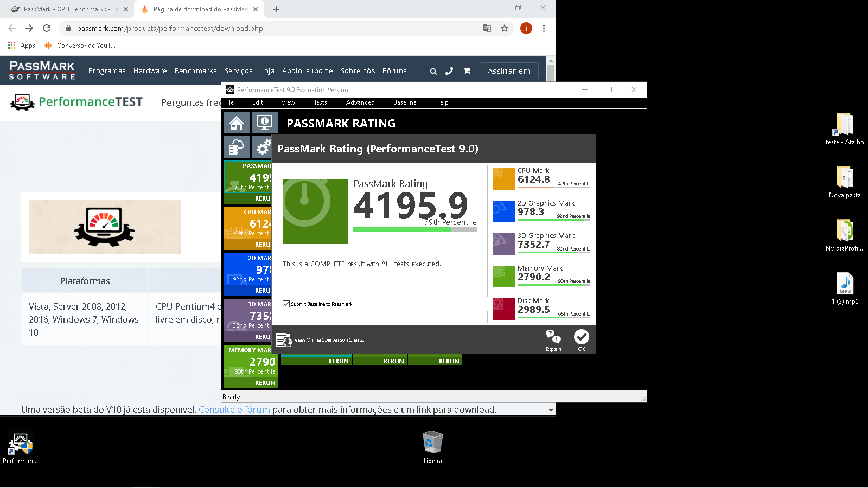Click the PassMark Rating stopwatch tile
This screenshot has height=488, width=868.
coord(315,211)
